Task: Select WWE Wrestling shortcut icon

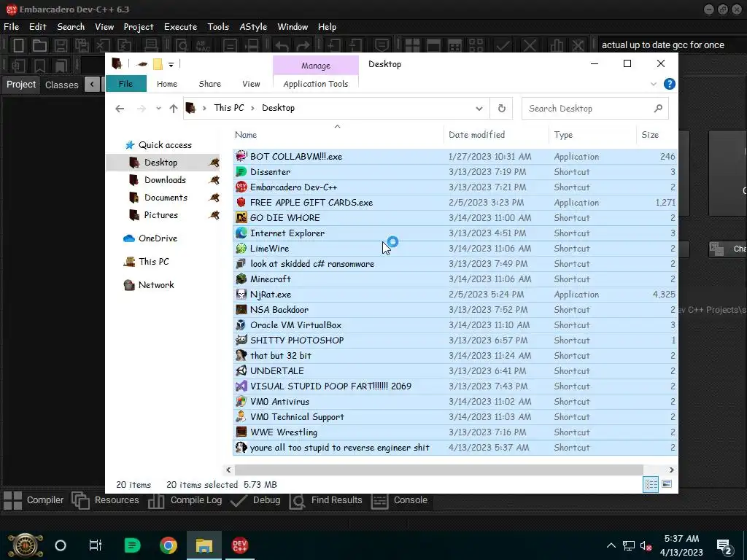Action: click(x=241, y=432)
